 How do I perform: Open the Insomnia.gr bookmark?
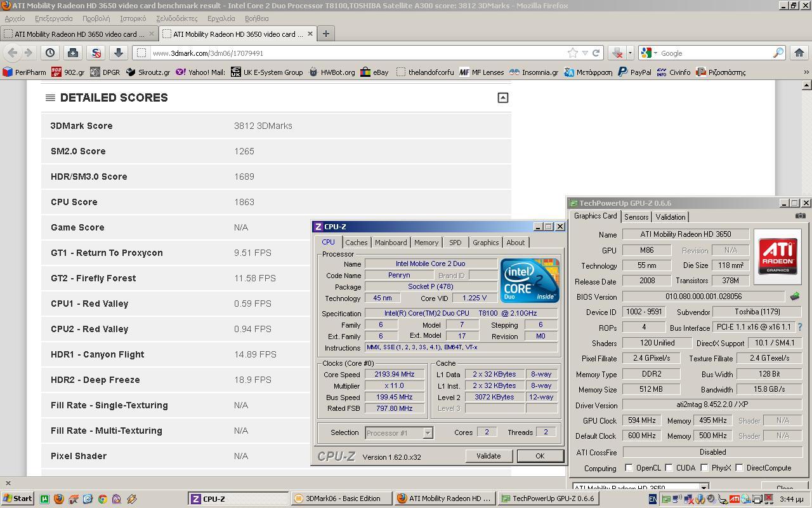(x=534, y=72)
